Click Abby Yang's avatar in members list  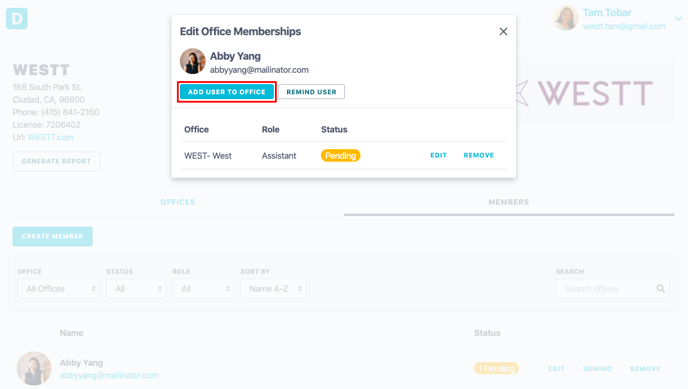point(34,368)
